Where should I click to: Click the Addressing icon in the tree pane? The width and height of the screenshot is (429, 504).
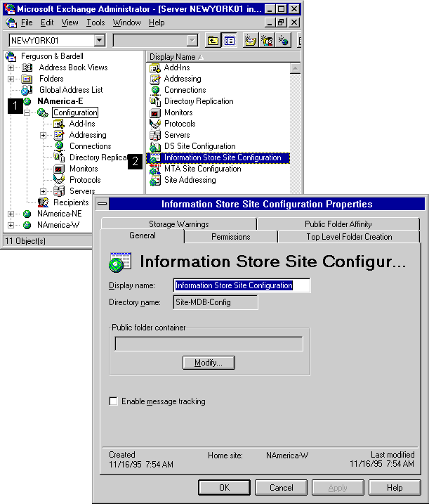click(x=59, y=135)
